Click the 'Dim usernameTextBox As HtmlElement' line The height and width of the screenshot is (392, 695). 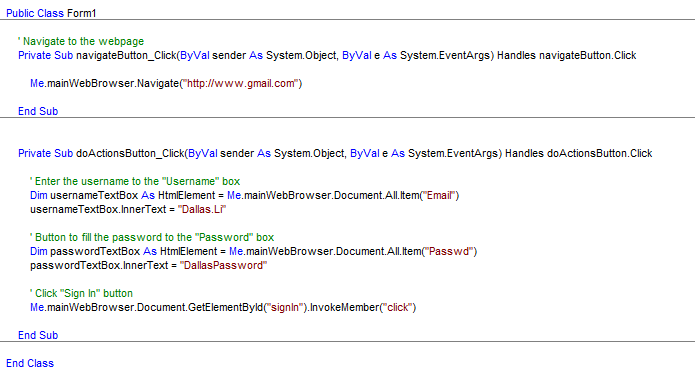[x=245, y=195]
